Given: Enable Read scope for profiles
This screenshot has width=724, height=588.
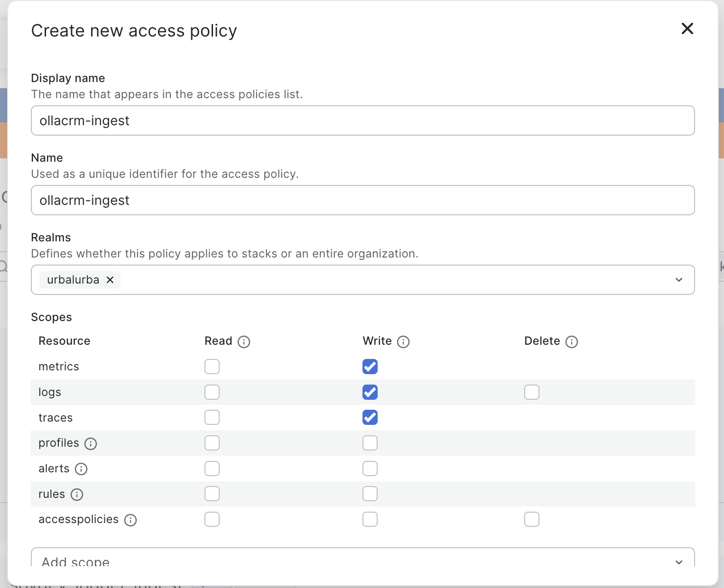Looking at the screenshot, I should (212, 443).
